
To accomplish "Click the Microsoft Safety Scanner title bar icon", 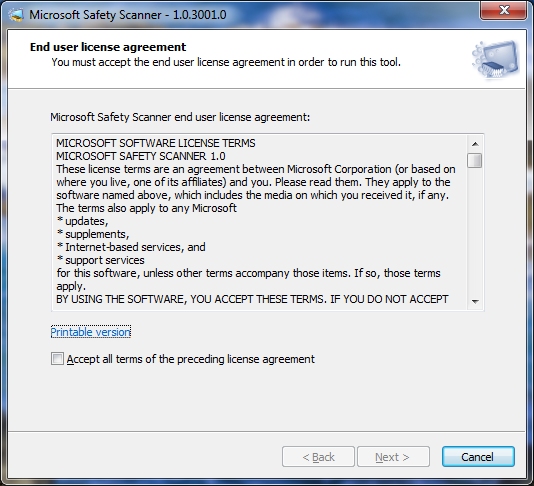I will point(16,15).
